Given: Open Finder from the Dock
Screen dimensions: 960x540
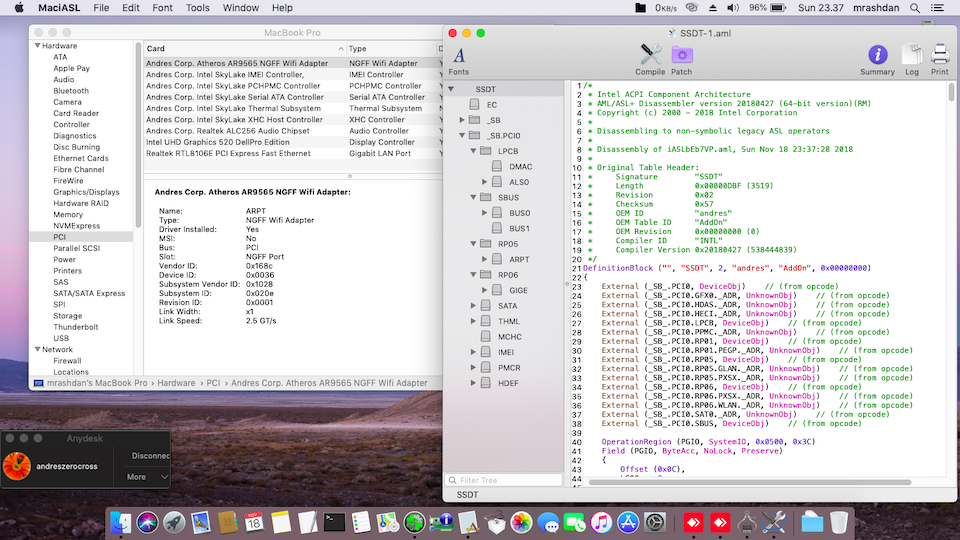Looking at the screenshot, I should tap(121, 521).
